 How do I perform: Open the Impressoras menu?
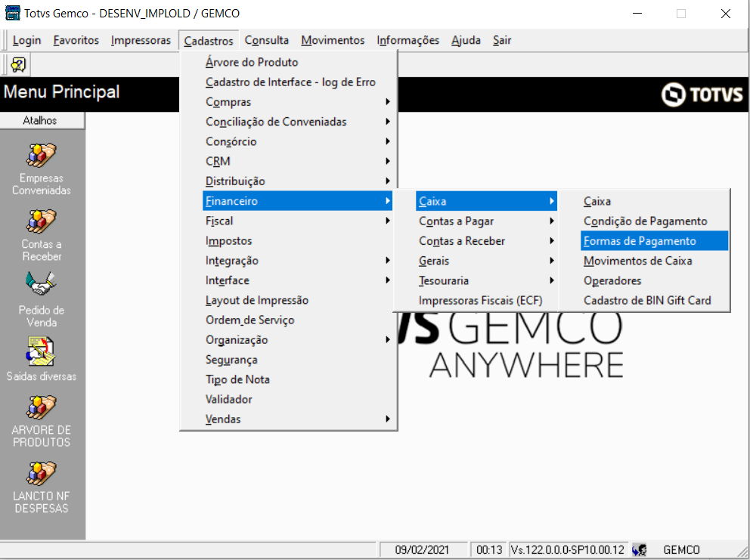coord(141,40)
